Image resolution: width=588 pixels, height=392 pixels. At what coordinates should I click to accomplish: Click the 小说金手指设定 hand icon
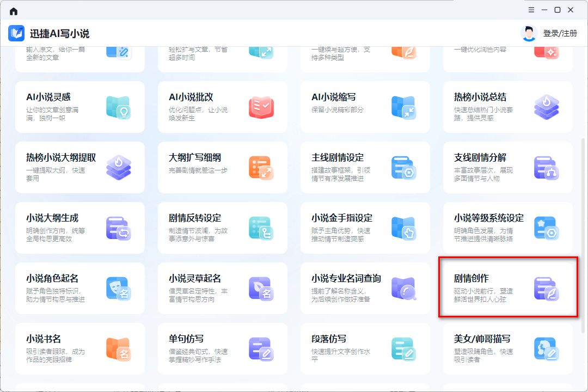point(403,228)
